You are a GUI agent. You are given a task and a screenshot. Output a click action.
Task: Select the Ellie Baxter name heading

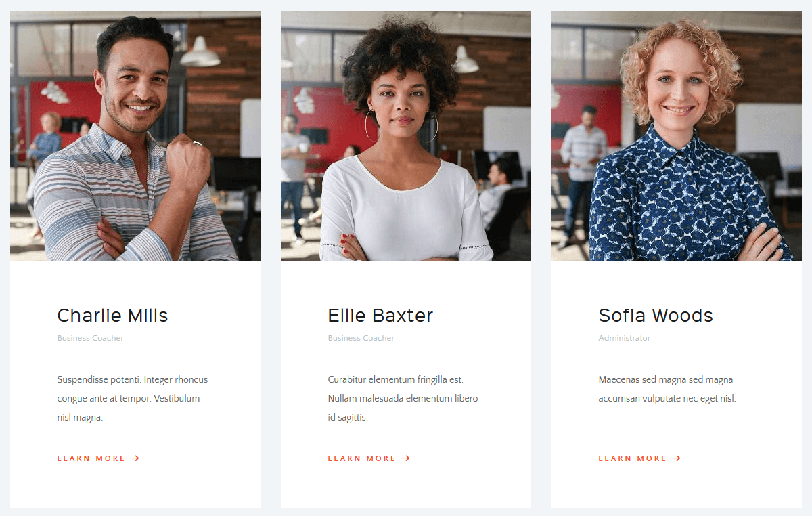click(x=380, y=316)
